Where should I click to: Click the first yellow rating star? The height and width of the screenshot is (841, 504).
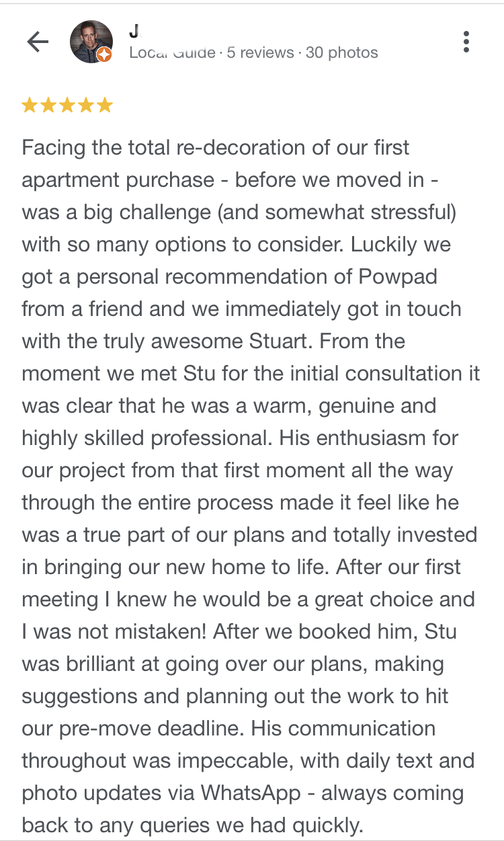coord(30,106)
